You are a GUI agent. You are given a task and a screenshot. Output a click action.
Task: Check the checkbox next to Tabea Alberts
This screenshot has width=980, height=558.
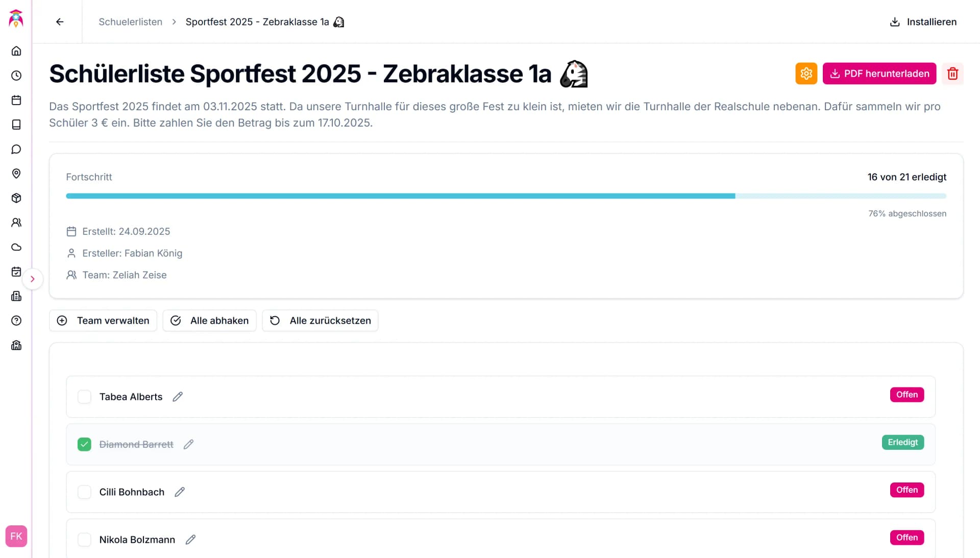[x=84, y=396]
